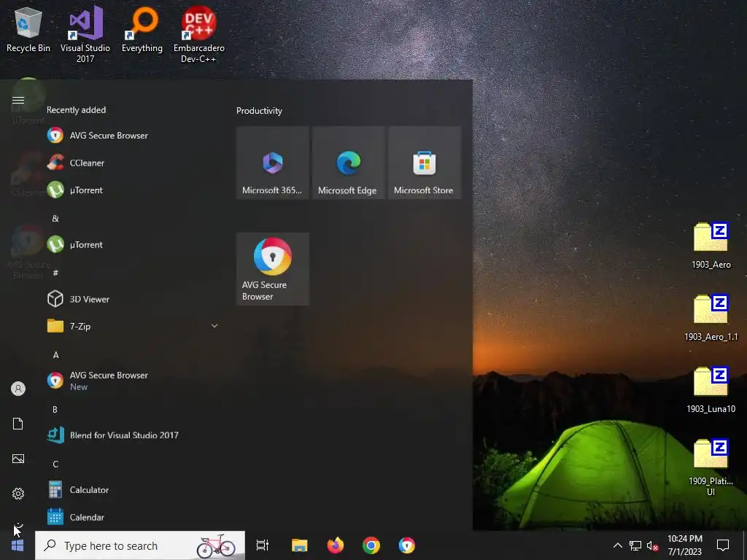This screenshot has height=560, width=747.
Task: Open the user account icon in Start
Action: 18,389
